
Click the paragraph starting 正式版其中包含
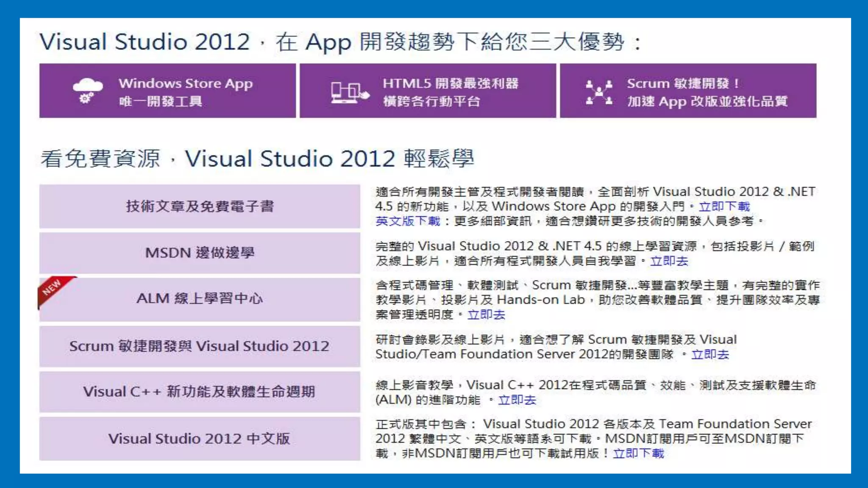coord(594,439)
